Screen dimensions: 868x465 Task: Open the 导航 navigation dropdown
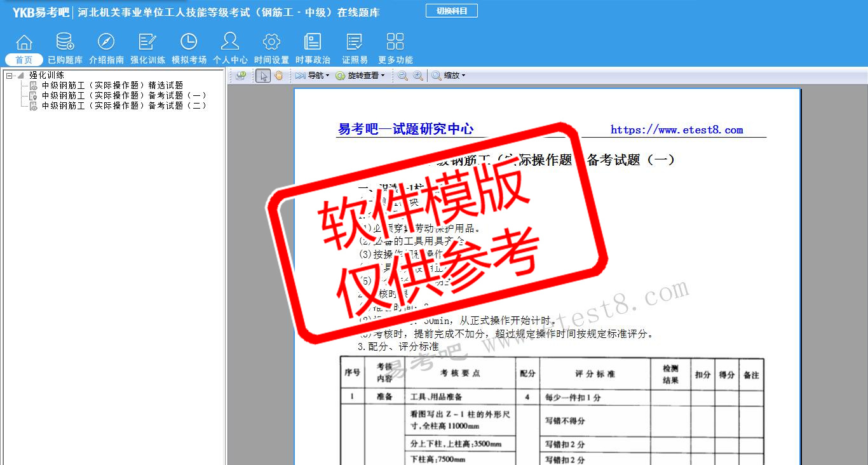click(x=312, y=76)
